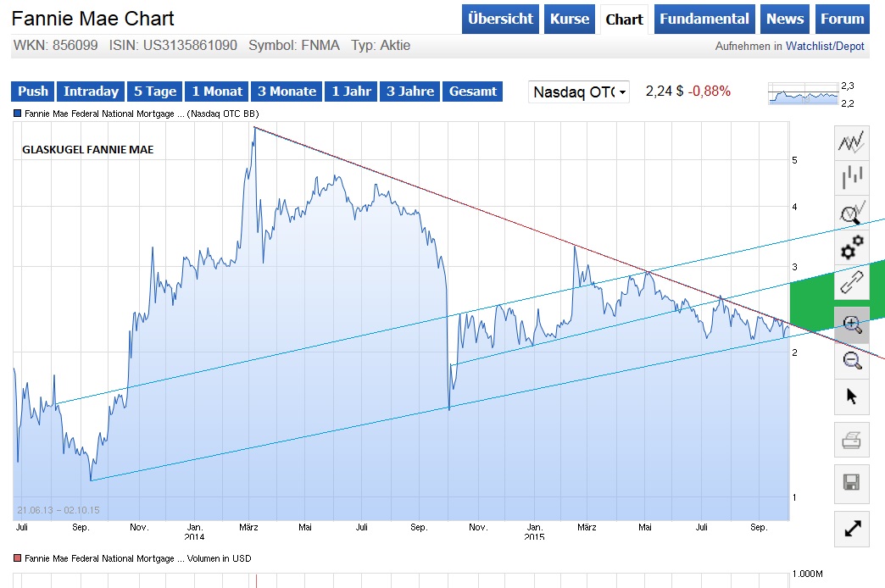The image size is (885, 588).
Task: Open the News section
Action: tap(784, 19)
